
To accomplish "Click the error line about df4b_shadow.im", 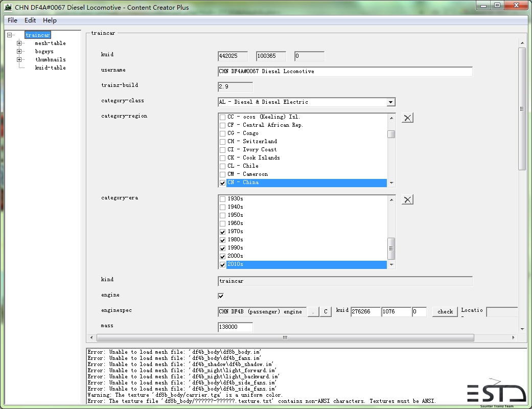I will pyautogui.click(x=180, y=364).
